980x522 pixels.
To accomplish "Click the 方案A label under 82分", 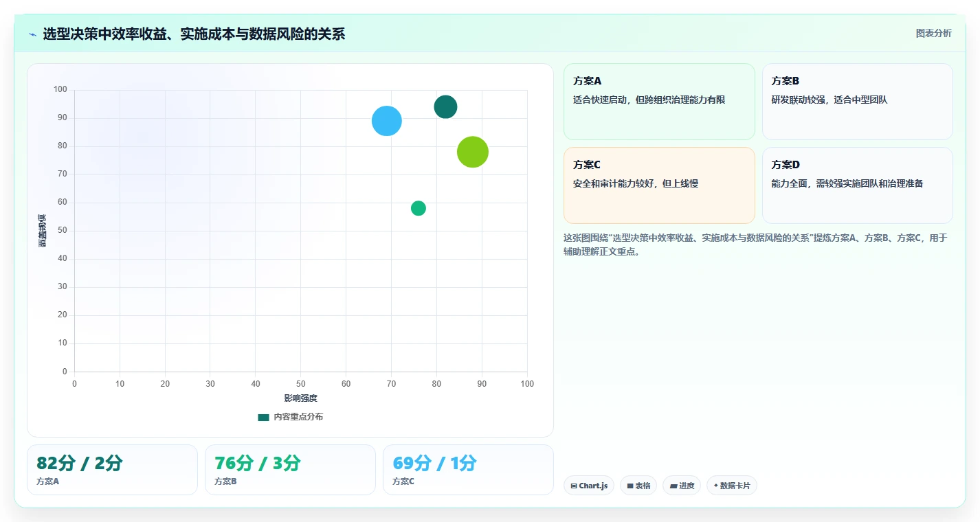I will [48, 481].
